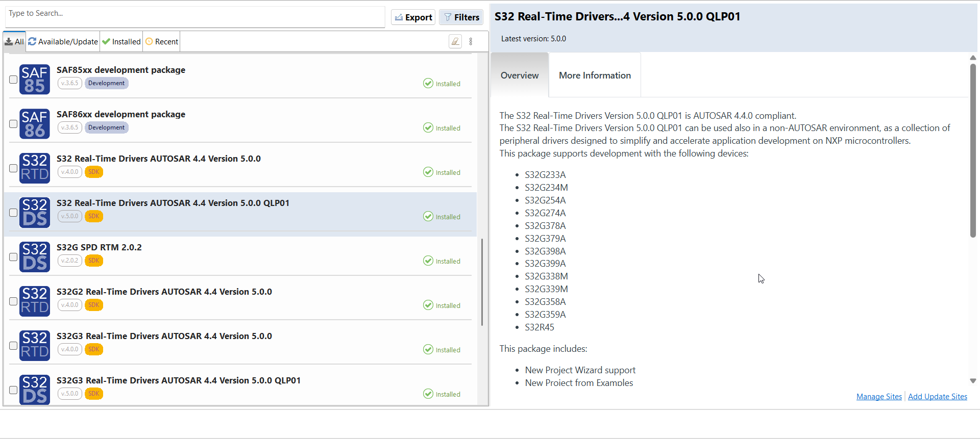The width and height of the screenshot is (980, 439).
Task: Switch to the Recent tab
Action: click(162, 42)
